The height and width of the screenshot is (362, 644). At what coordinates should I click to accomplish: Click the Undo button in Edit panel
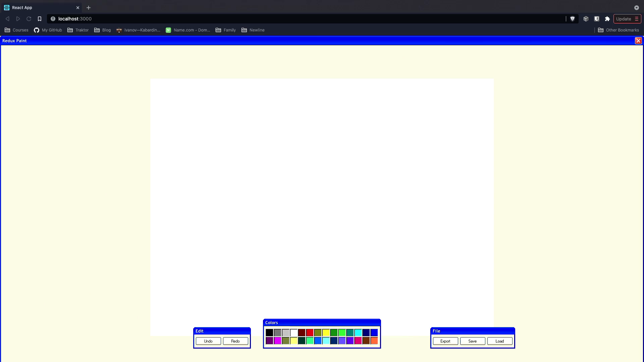pos(208,341)
